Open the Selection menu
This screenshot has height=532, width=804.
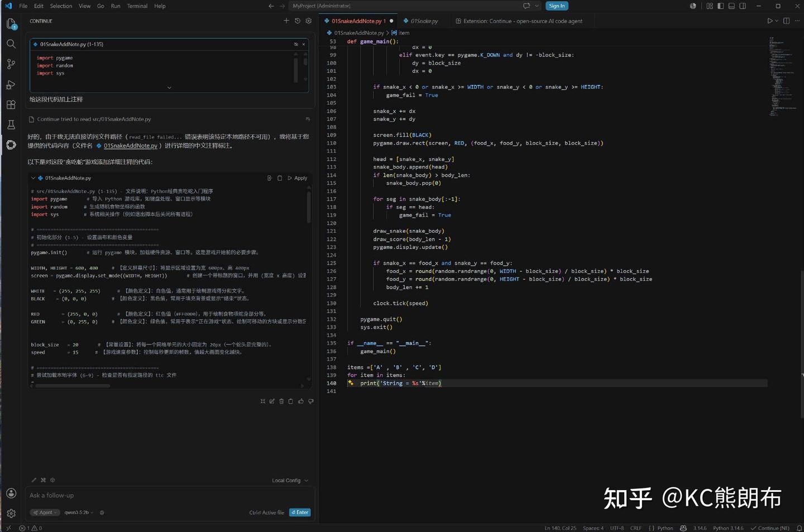click(x=61, y=6)
